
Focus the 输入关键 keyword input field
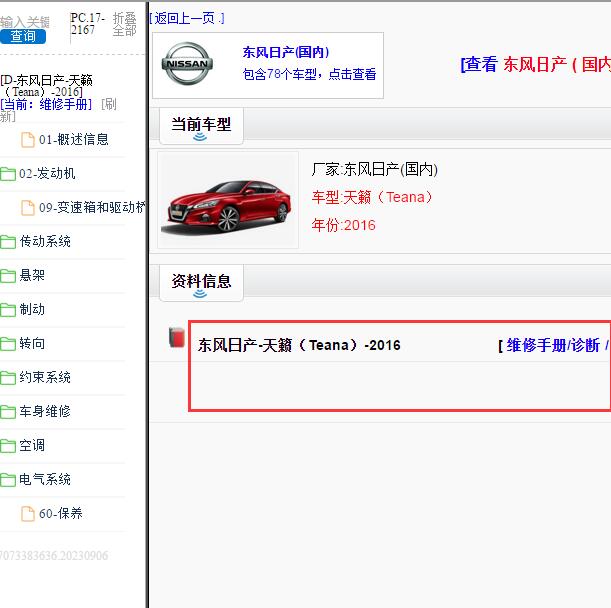coord(25,22)
